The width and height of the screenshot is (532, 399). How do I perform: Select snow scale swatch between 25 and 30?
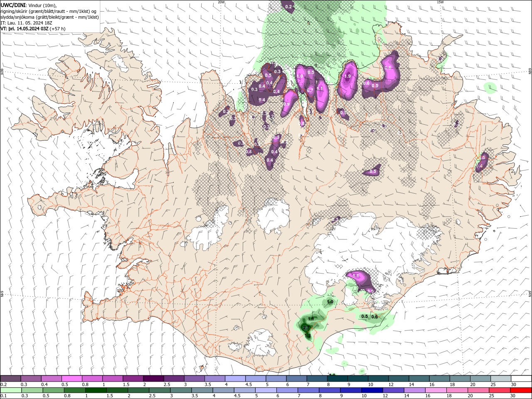click(501, 379)
